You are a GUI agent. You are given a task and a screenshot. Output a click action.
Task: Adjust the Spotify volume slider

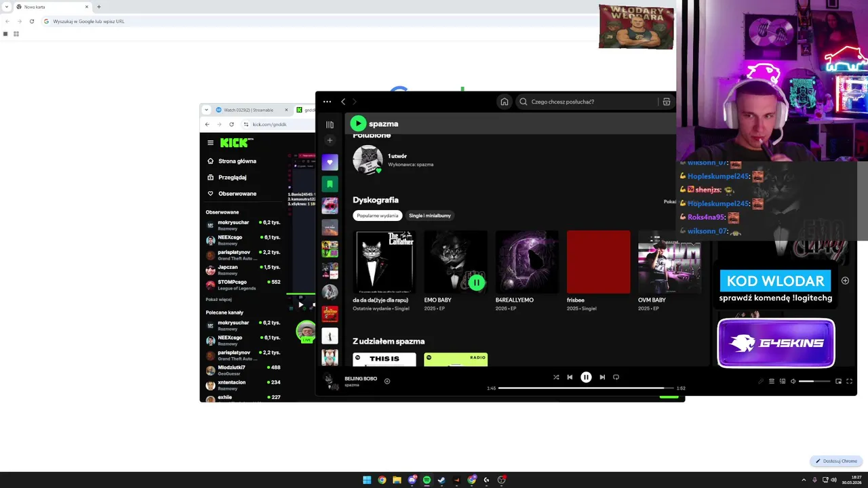click(814, 381)
